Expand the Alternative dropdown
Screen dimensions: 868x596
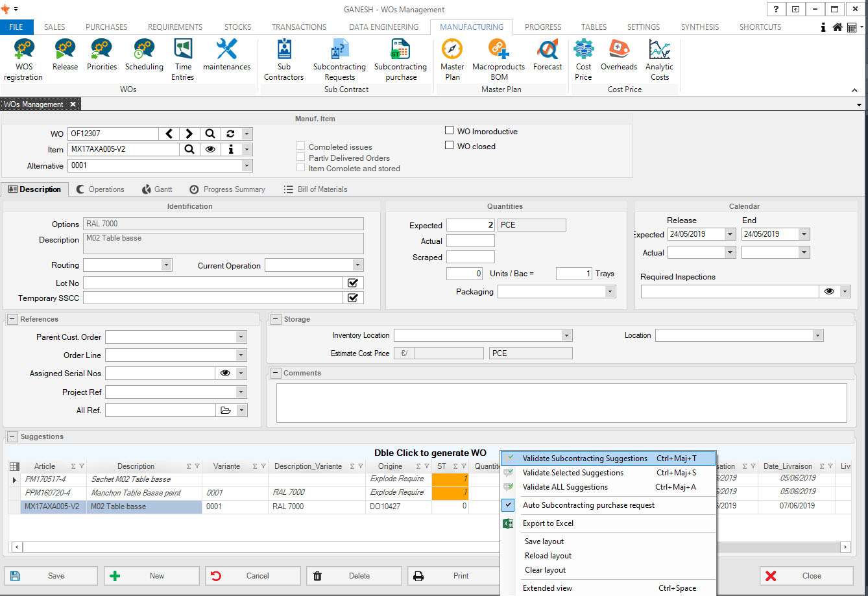tap(246, 166)
